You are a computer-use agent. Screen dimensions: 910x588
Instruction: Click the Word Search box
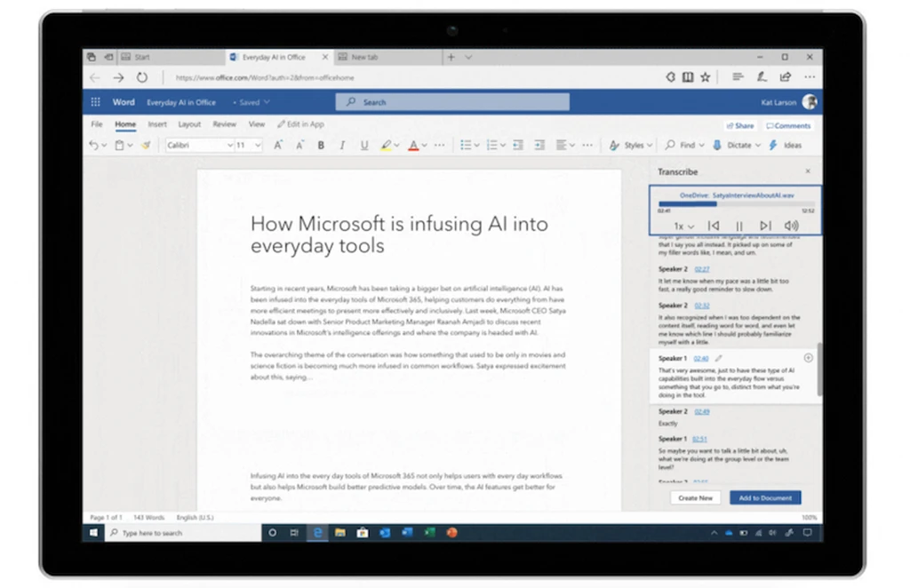tap(452, 103)
